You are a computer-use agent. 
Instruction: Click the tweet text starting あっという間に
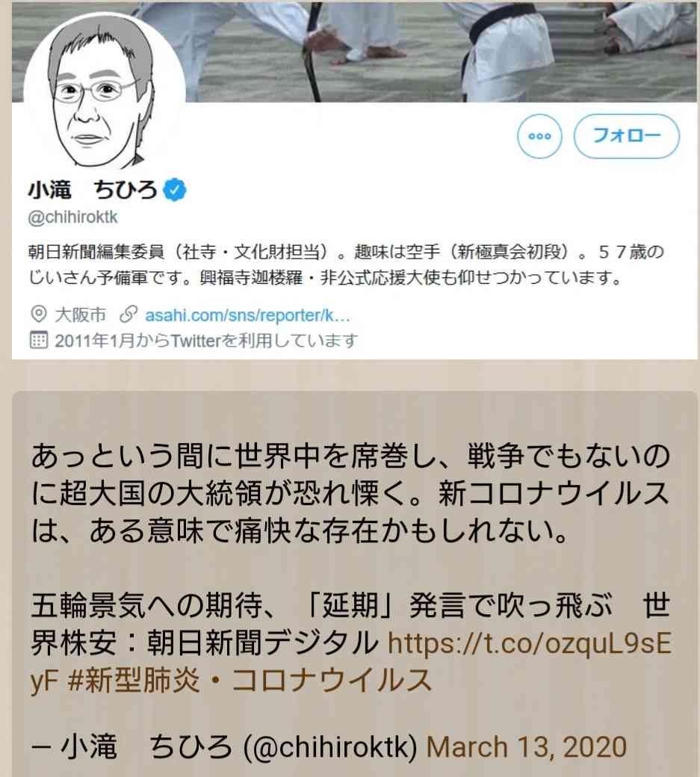(350, 493)
